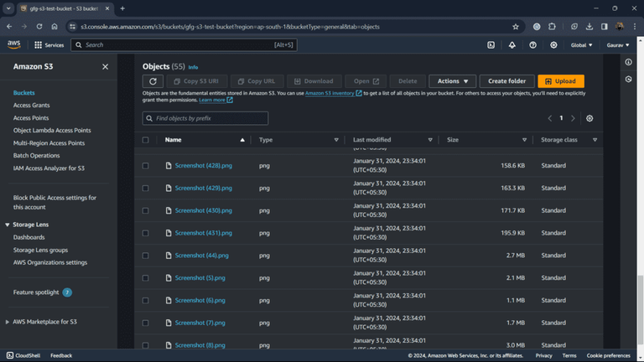
Task: Reload the browser page
Action: (x=39, y=27)
